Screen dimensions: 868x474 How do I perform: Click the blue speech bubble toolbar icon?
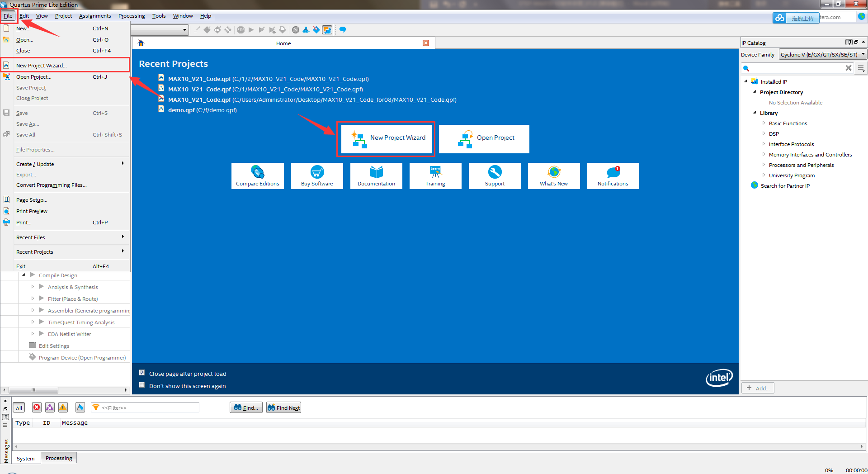point(343,30)
